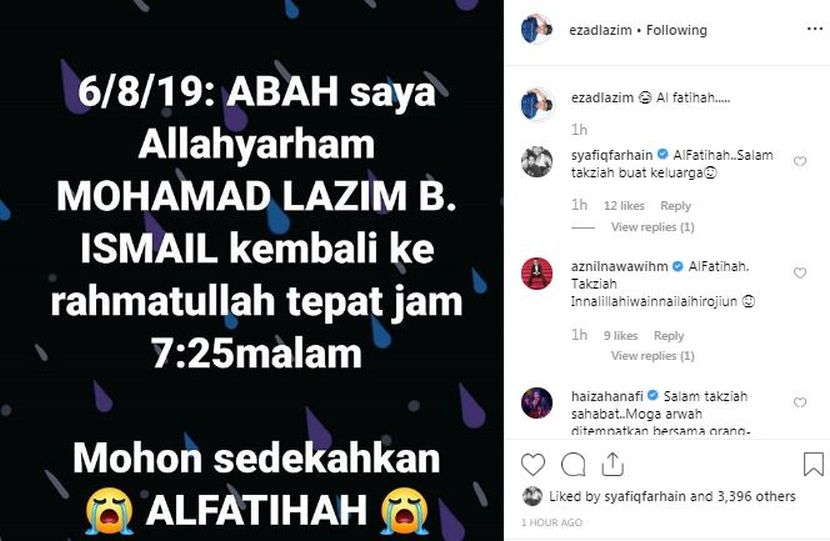830x541 pixels.
Task: Expand View replies under syafiqfarhain's comment
Action: [652, 227]
